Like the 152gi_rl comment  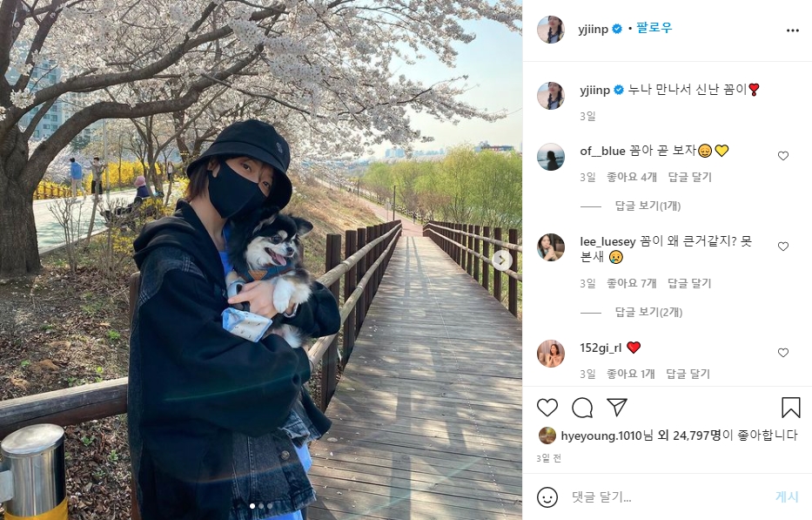tap(783, 353)
